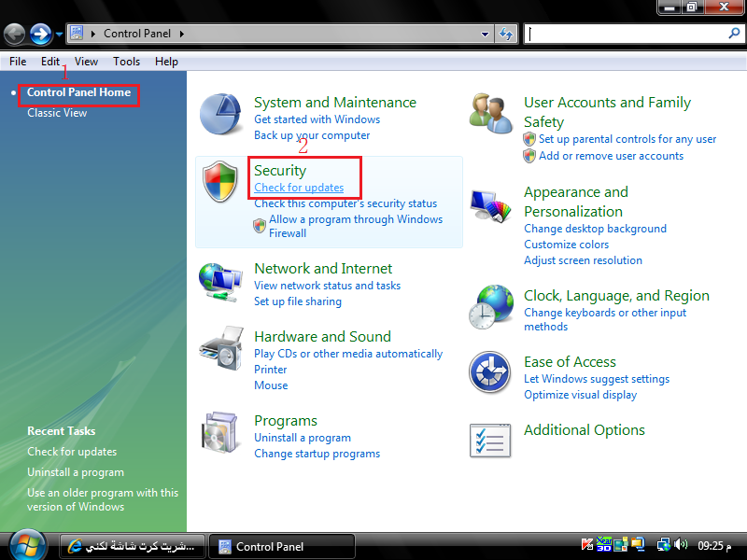Click Get started with Windows
The image size is (747, 560).
(317, 119)
